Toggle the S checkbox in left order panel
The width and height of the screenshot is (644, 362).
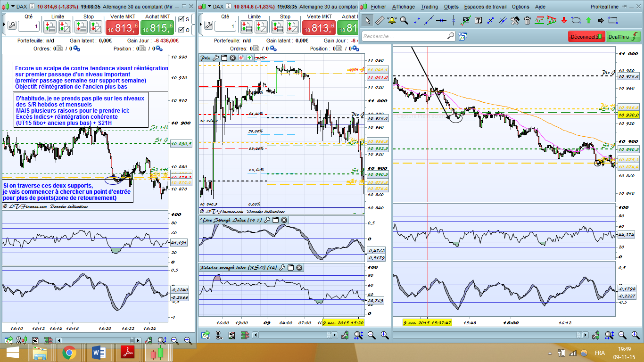181,19
